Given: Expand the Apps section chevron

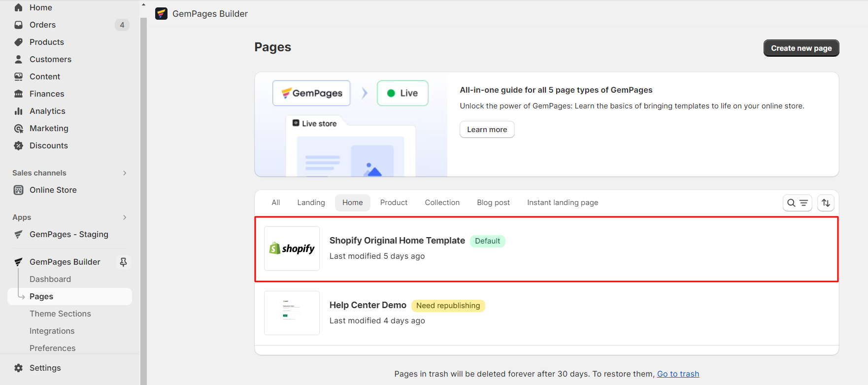Looking at the screenshot, I should click(x=125, y=217).
